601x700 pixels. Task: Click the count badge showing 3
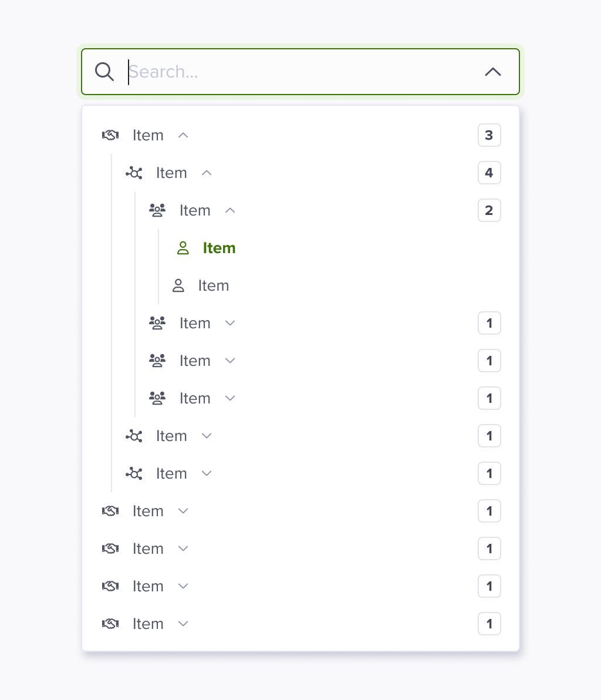point(489,135)
